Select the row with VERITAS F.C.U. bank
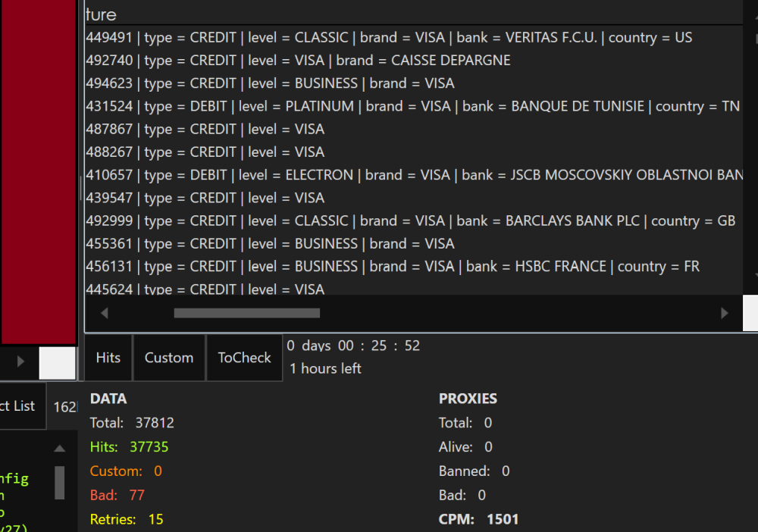The image size is (758, 532). (389, 37)
